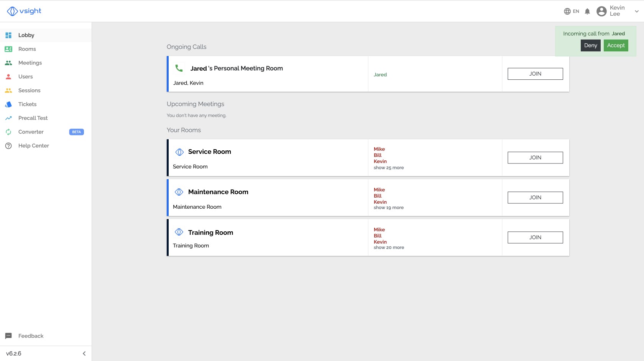Expand the user account dropdown arrow
644x361 pixels.
(637, 12)
